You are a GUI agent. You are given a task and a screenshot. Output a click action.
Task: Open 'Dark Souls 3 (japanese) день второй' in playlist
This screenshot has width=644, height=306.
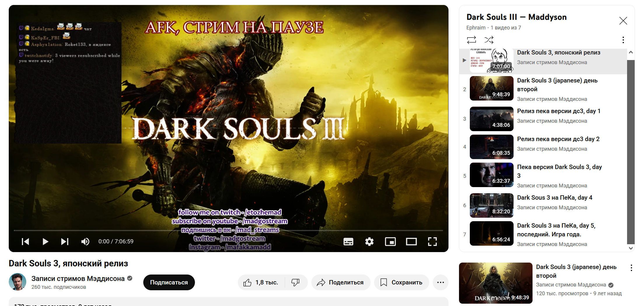tap(557, 85)
